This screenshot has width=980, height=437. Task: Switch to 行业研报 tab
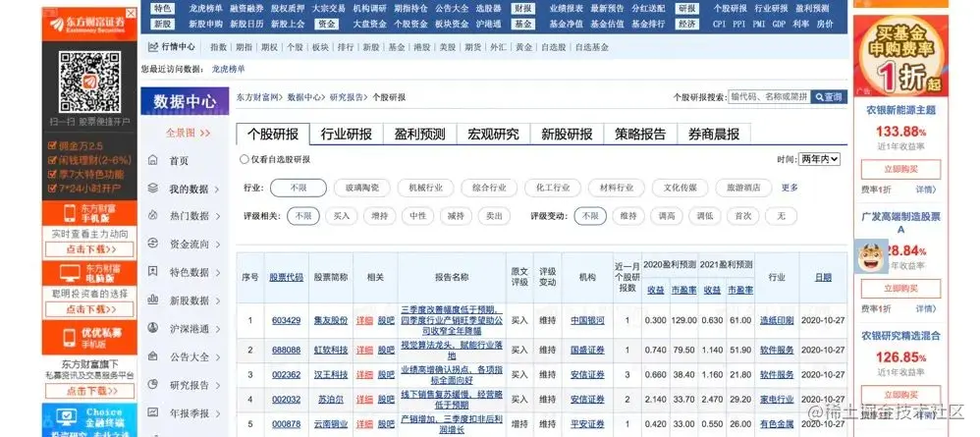[347, 134]
